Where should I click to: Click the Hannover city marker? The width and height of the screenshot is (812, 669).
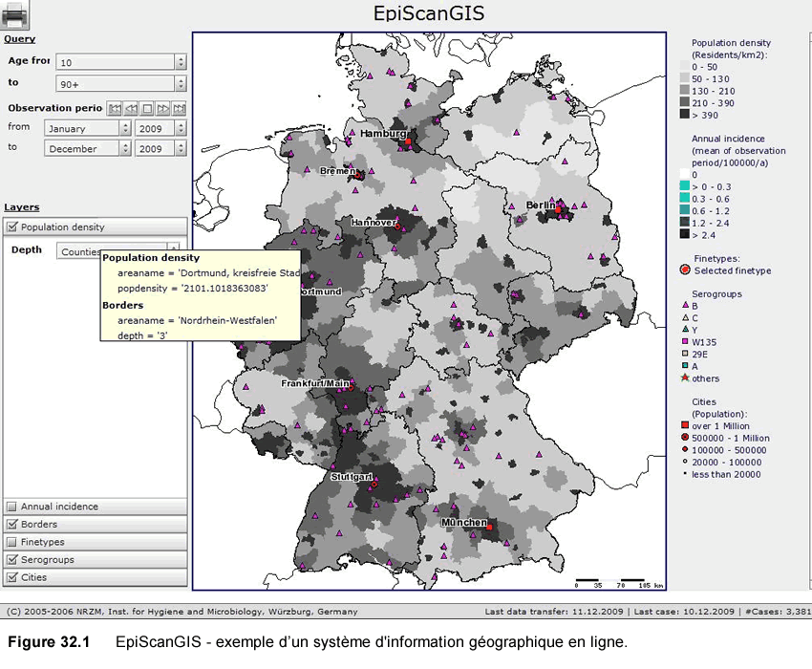[x=397, y=227]
